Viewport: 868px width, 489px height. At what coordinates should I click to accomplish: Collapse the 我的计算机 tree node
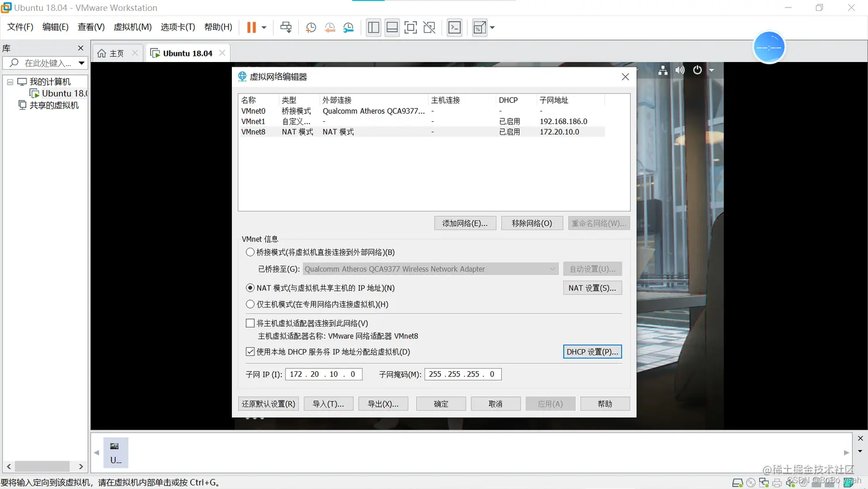(x=10, y=82)
